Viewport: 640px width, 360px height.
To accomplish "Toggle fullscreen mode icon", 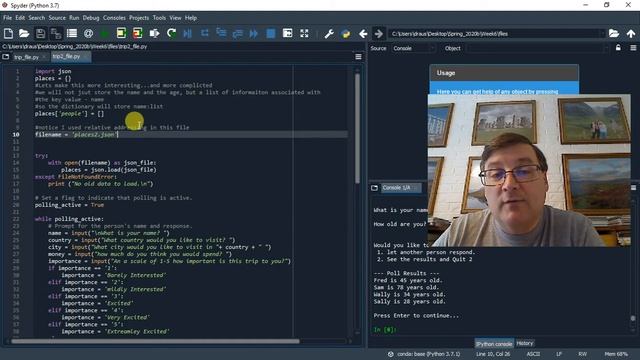I will tap(304, 33).
